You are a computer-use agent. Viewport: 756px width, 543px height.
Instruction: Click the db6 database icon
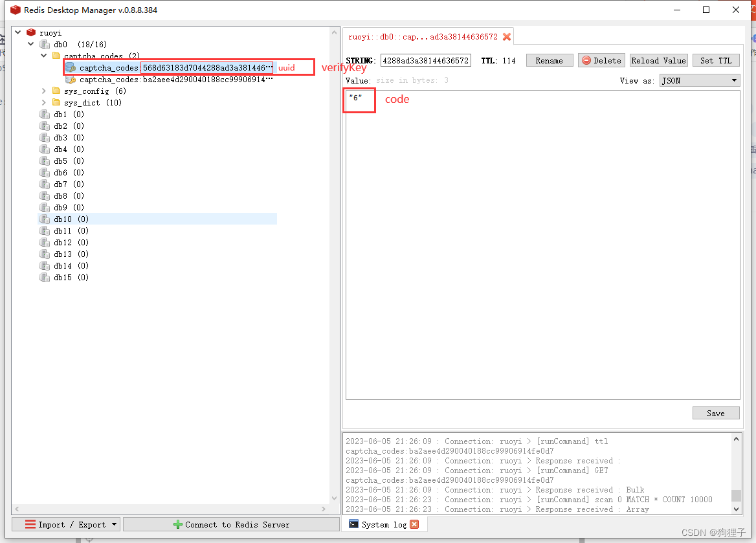point(45,173)
